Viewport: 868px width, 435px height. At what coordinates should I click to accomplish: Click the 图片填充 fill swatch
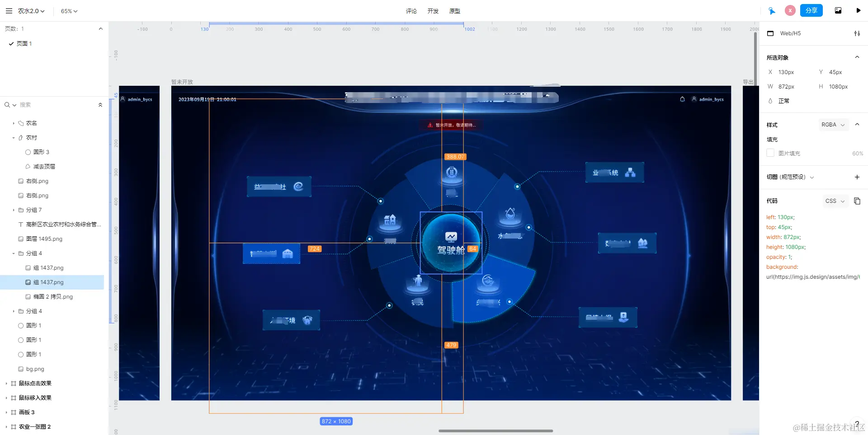tap(770, 153)
